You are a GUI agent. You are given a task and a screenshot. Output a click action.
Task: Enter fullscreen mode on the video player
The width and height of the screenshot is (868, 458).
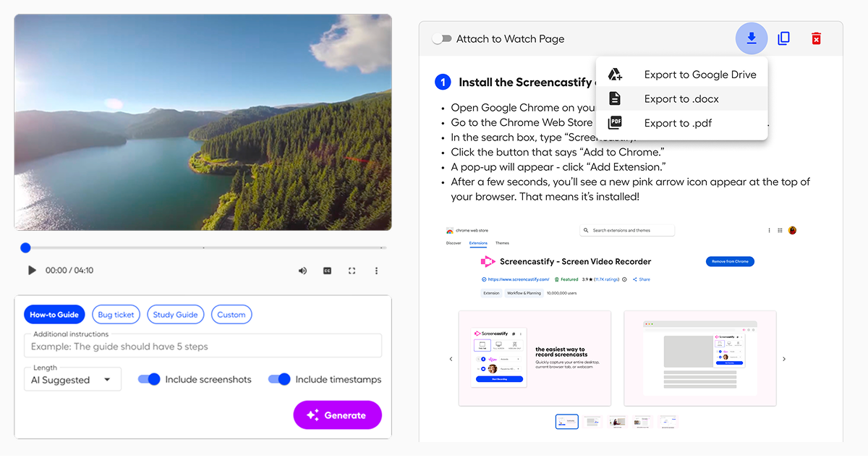(352, 270)
